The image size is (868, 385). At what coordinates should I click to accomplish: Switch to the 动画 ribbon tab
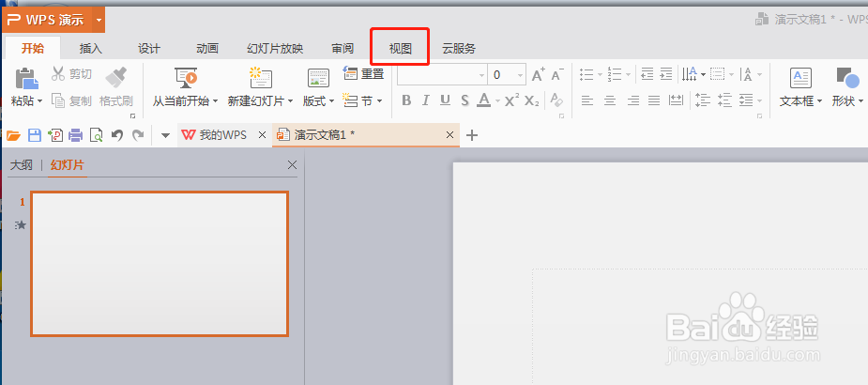tap(207, 49)
